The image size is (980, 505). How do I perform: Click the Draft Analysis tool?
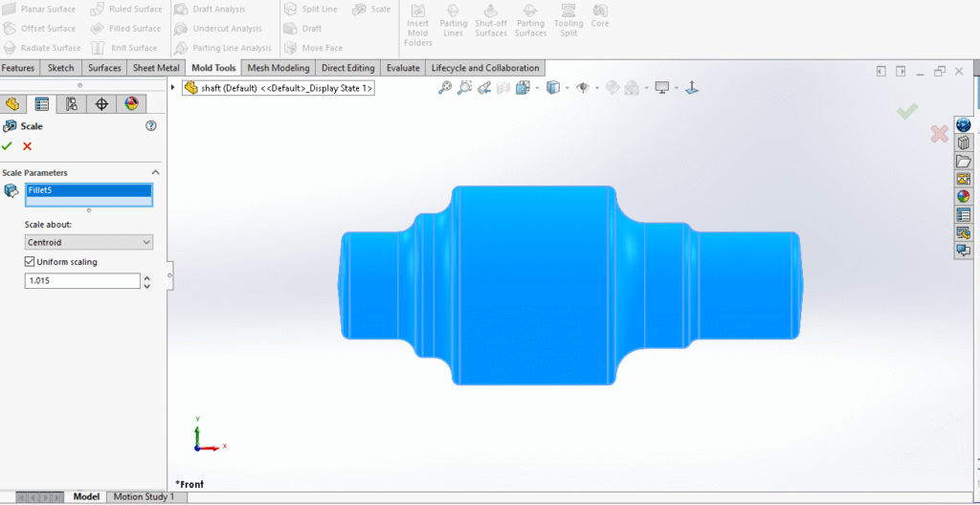coord(210,10)
